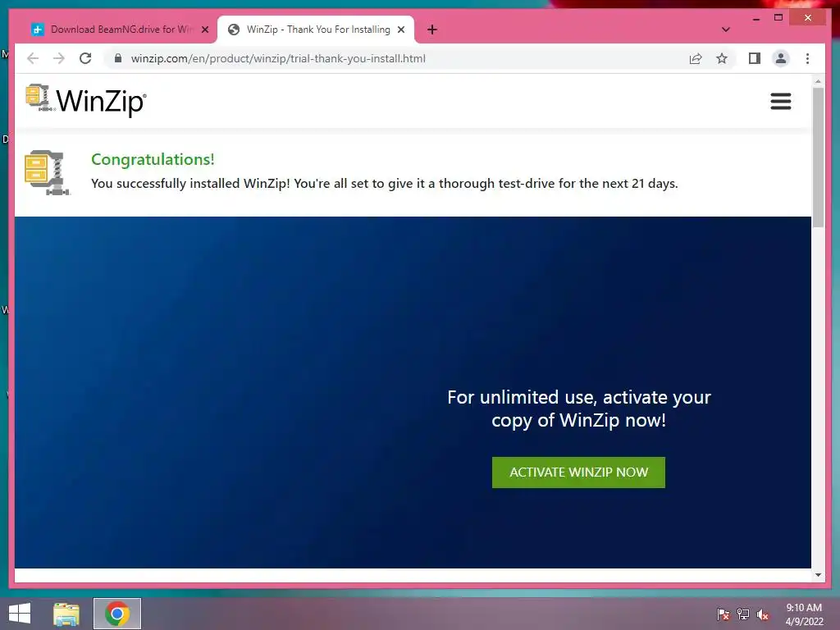
Task: Bookmark this page with the star icon
Action: click(x=722, y=58)
